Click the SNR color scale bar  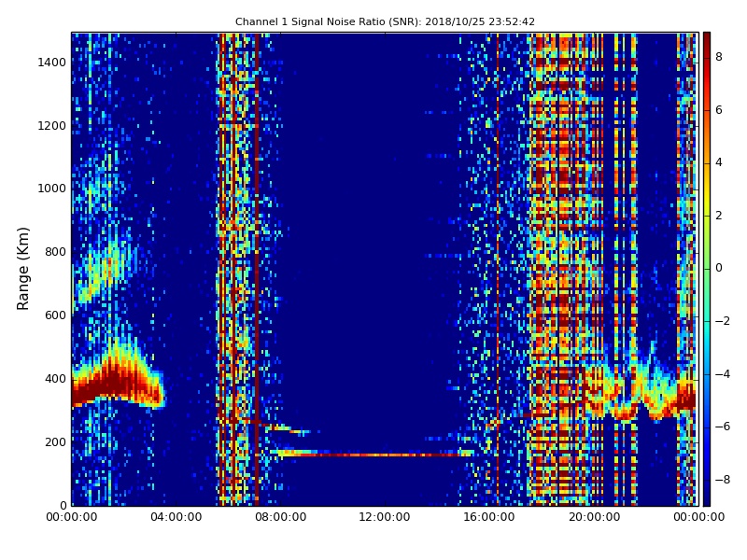[x=707, y=269]
